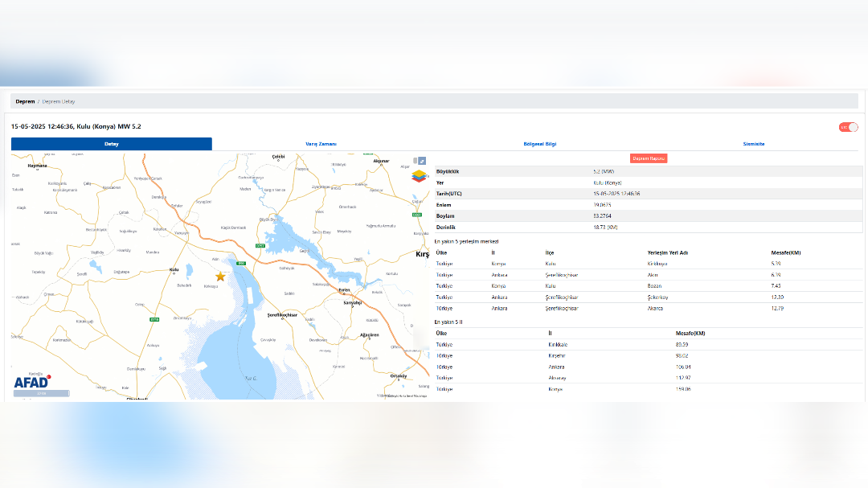Click the İlçe column header
The height and width of the screenshot is (488, 868).
(x=549, y=252)
